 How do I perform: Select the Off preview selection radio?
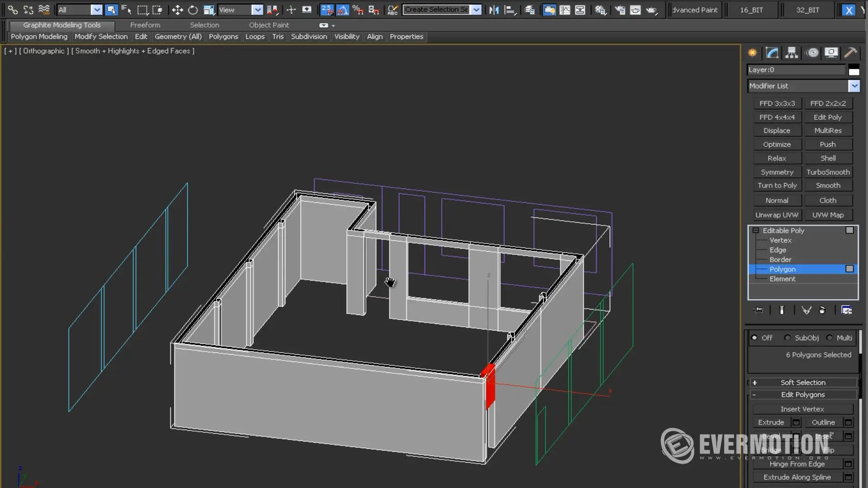754,338
